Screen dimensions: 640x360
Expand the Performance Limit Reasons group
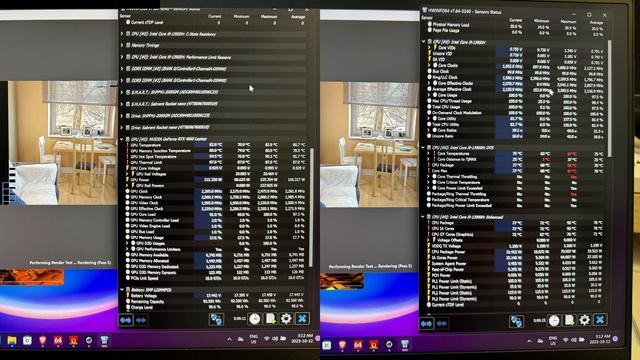click(122, 57)
